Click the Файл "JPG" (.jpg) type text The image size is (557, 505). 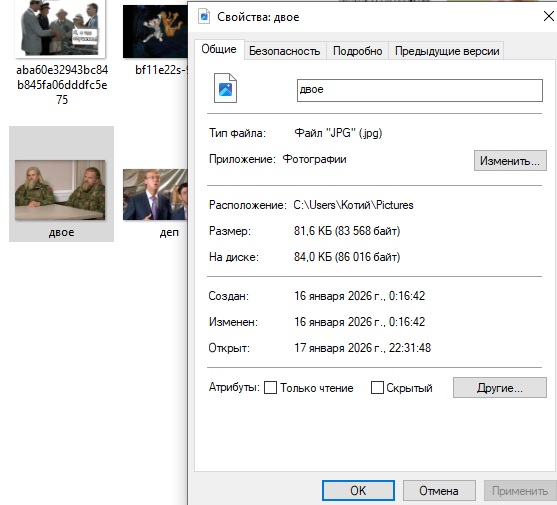point(338,133)
